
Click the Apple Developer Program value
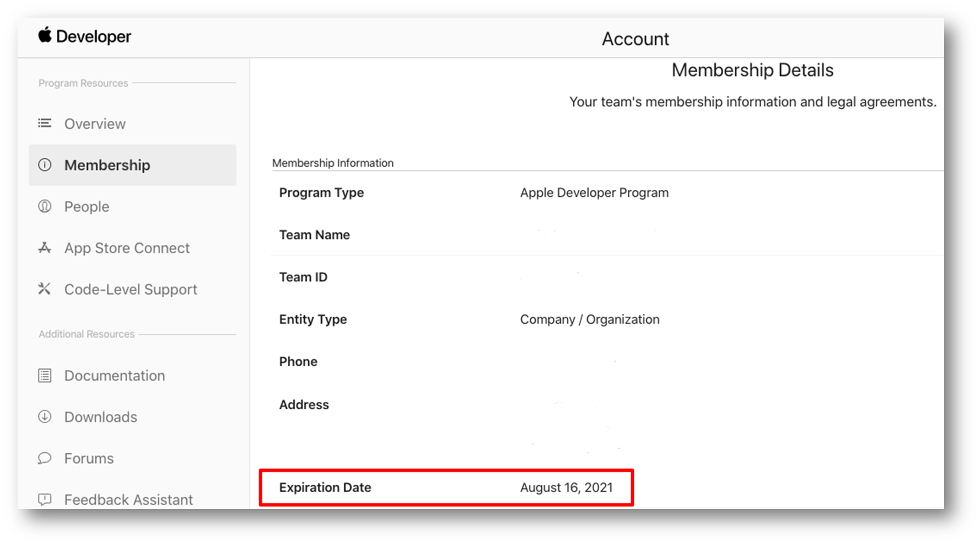(594, 193)
